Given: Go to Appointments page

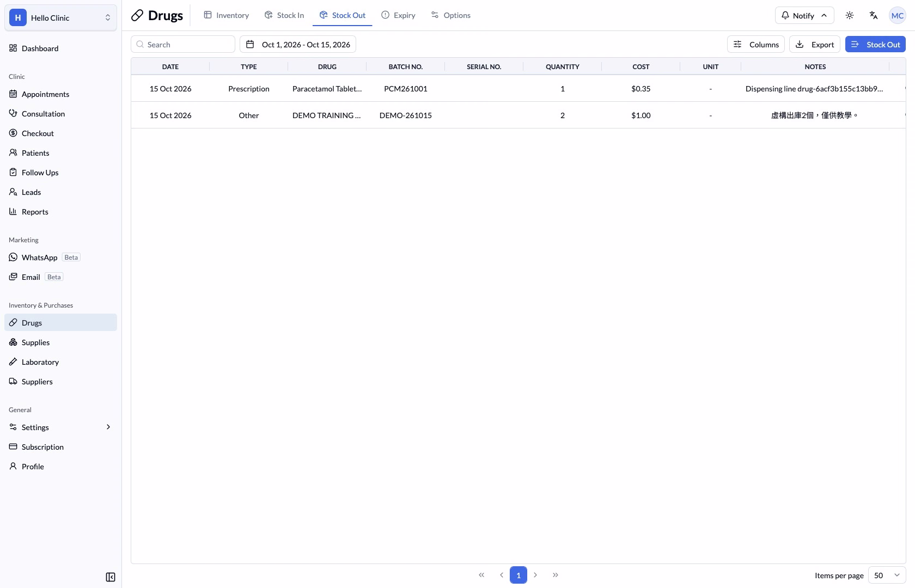Looking at the screenshot, I should tap(60, 94).
